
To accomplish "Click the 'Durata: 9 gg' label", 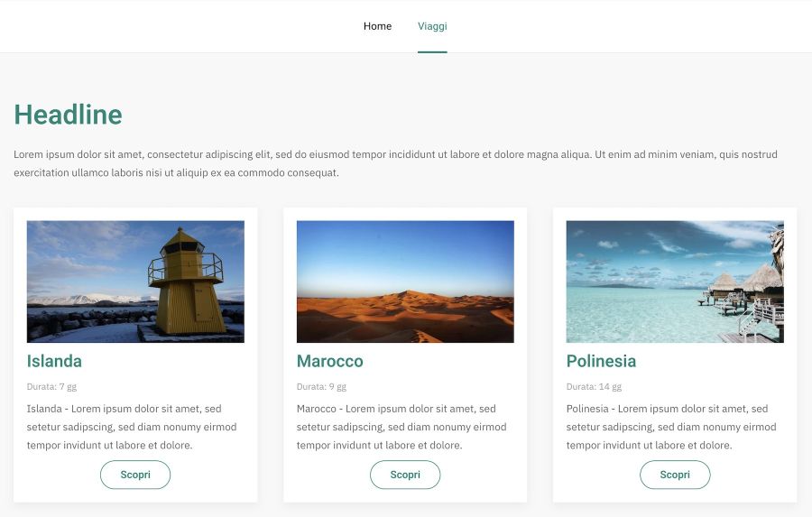I will pos(321,387).
